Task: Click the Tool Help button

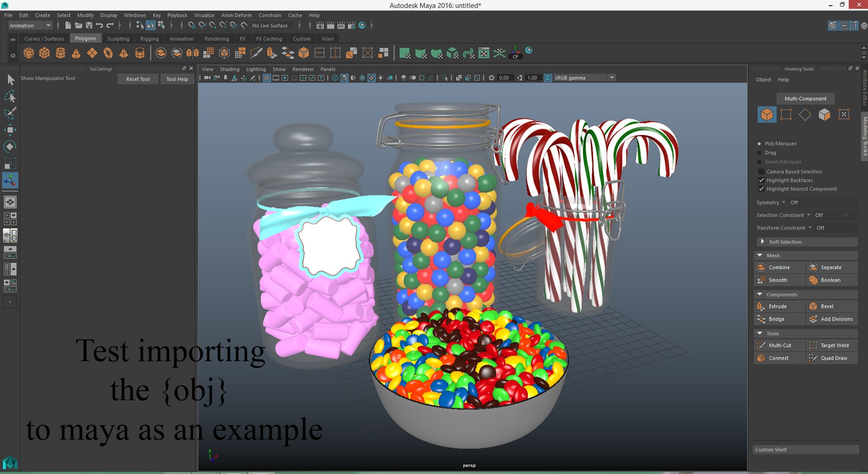Action: 177,79
